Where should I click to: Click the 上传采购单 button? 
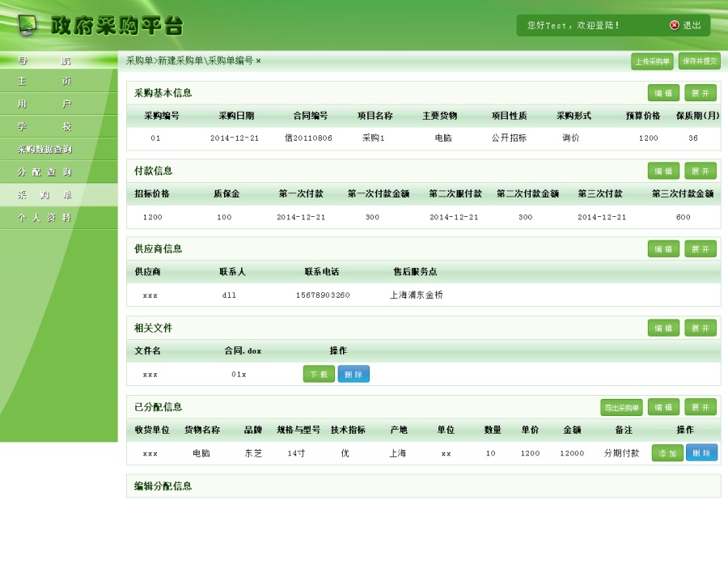point(652,60)
